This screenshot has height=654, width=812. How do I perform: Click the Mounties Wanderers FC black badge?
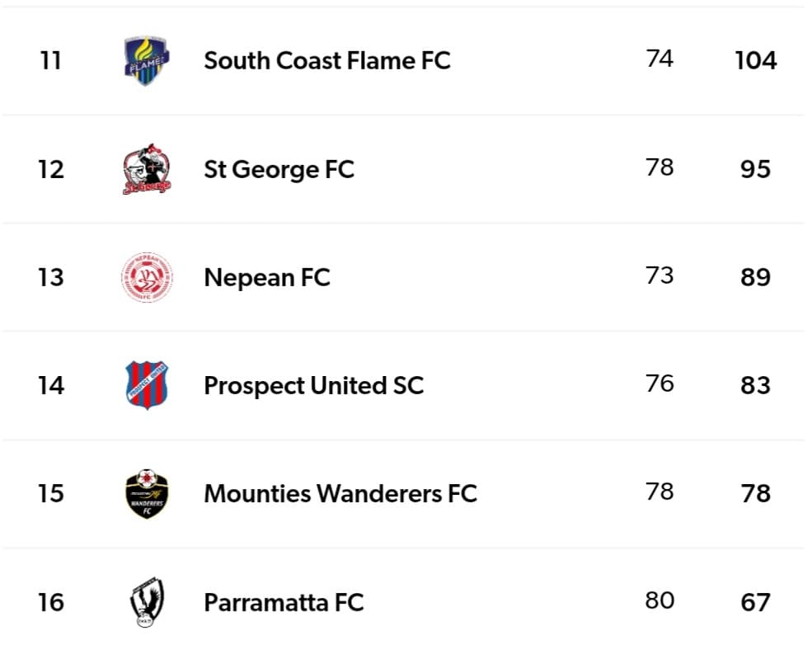[146, 494]
